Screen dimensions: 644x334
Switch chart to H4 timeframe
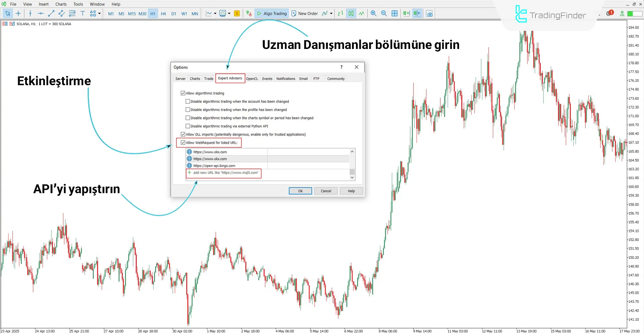click(x=163, y=14)
